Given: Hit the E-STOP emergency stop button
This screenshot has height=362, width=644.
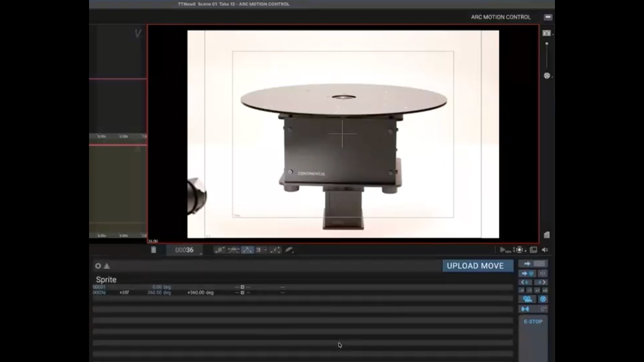Looking at the screenshot, I should click(533, 322).
